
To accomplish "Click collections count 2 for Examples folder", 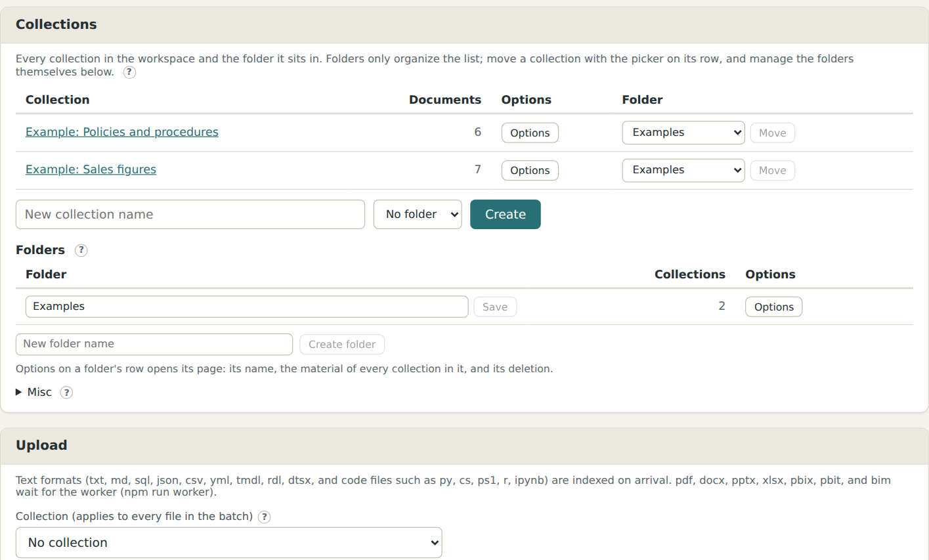I will click(x=722, y=306).
